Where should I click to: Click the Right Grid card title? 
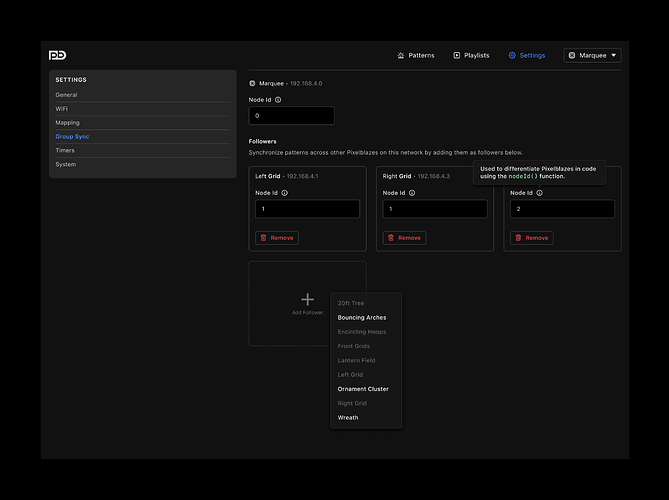click(x=397, y=176)
